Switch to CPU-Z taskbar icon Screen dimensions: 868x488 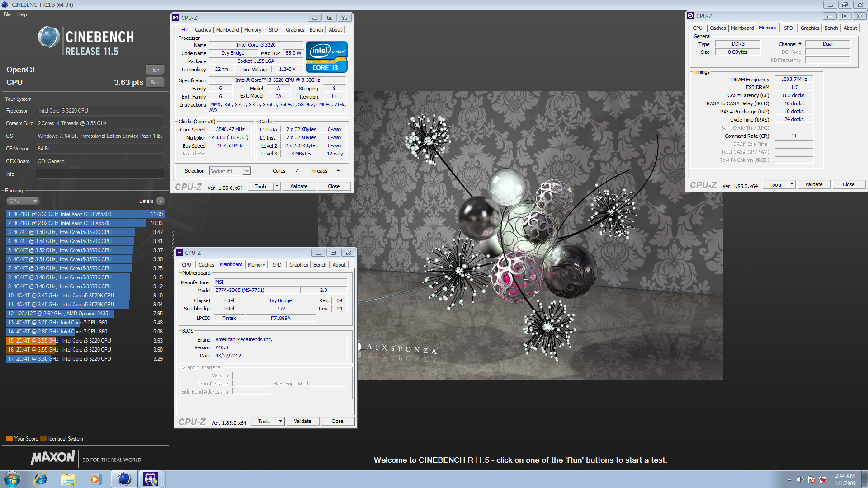coord(150,479)
